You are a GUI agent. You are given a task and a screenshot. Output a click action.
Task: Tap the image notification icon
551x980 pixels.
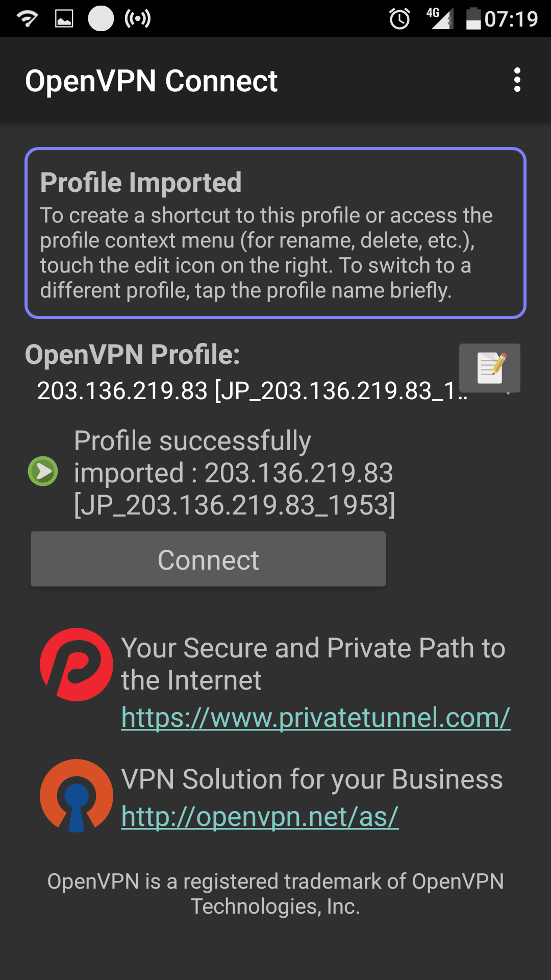pyautogui.click(x=64, y=19)
